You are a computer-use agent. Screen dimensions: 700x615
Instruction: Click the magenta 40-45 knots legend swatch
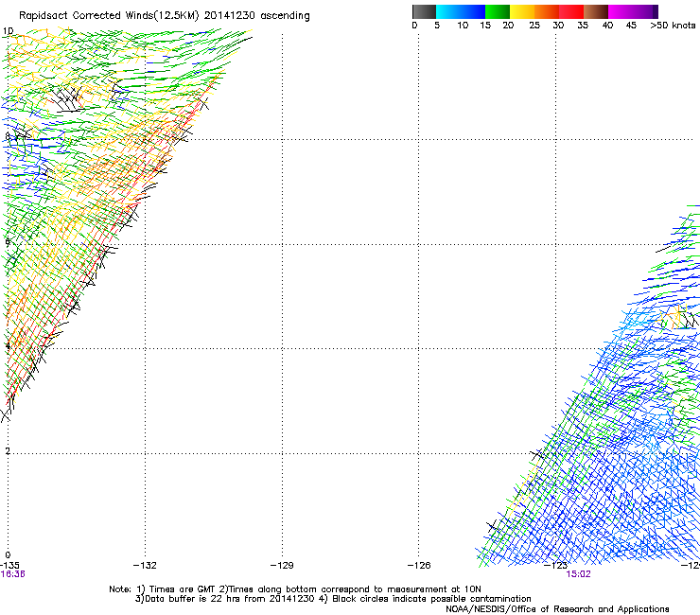pyautogui.click(x=621, y=11)
